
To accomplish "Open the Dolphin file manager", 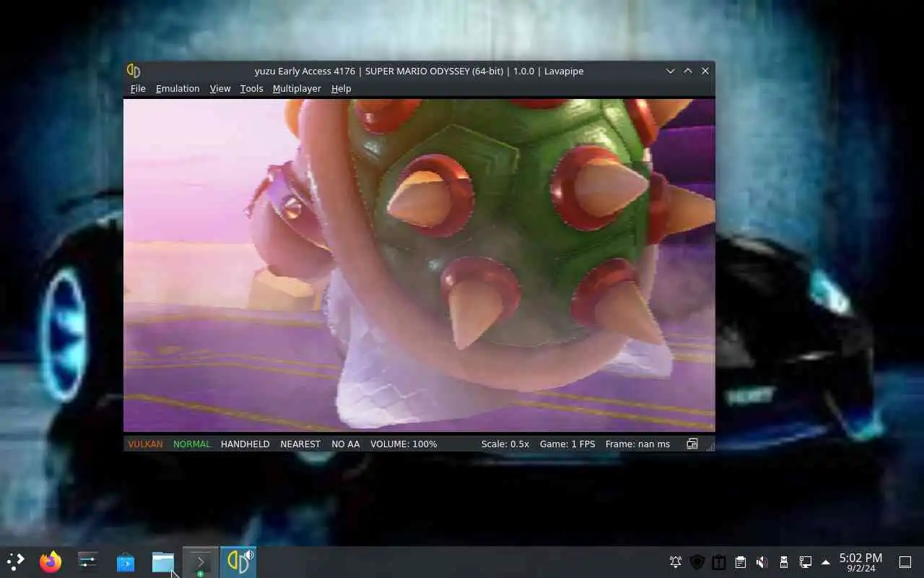I will (x=163, y=561).
